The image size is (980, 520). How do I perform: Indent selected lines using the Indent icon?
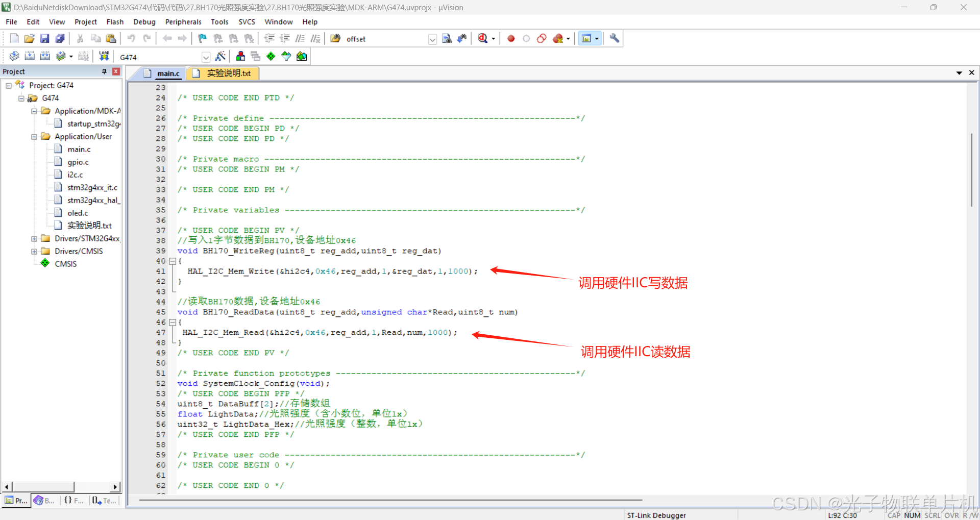tap(269, 38)
